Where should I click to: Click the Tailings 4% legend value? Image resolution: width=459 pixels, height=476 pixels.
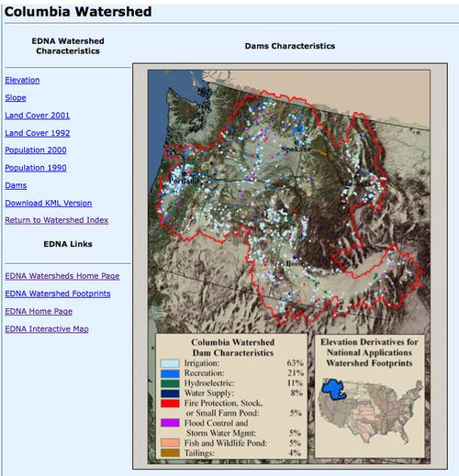coord(295,453)
